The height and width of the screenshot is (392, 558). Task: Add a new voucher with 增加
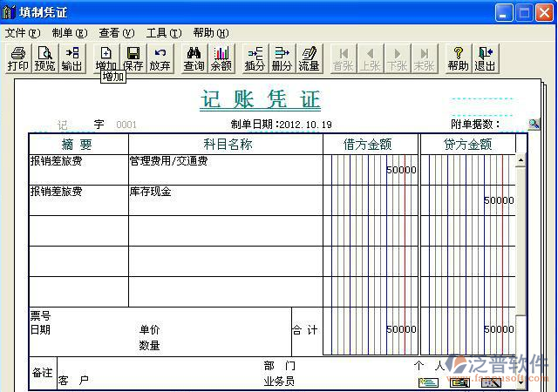point(105,58)
